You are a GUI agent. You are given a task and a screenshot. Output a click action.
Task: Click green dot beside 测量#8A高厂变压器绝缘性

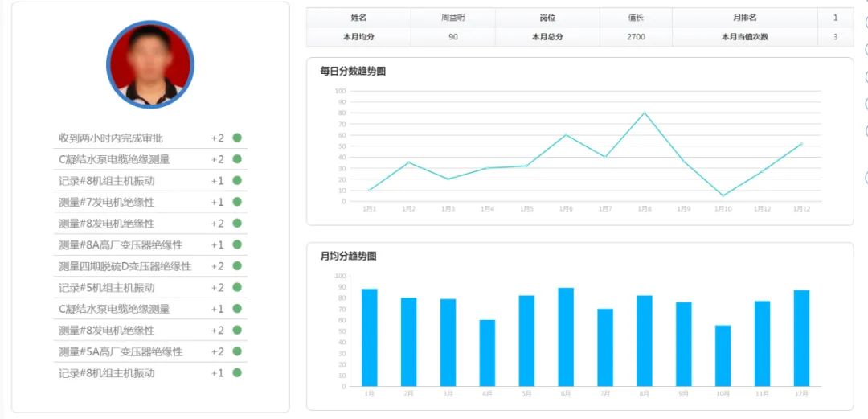point(237,244)
